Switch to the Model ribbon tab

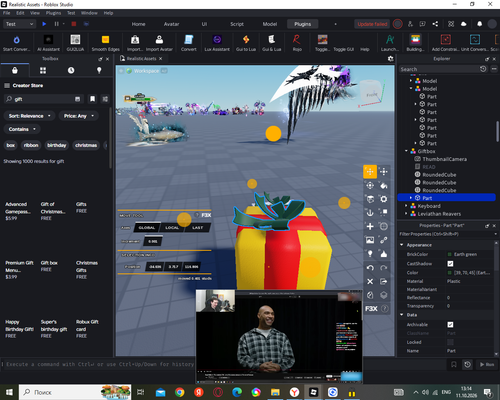270,24
